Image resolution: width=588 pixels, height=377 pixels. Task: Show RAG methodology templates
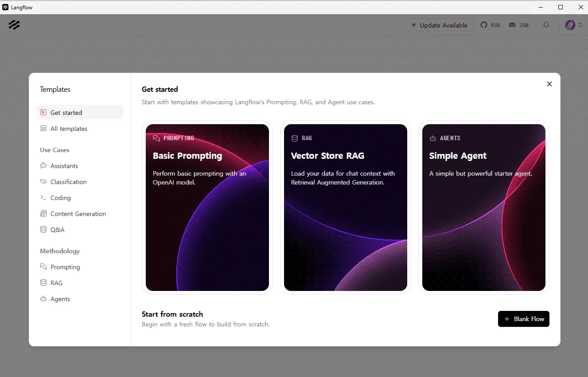coord(80,283)
